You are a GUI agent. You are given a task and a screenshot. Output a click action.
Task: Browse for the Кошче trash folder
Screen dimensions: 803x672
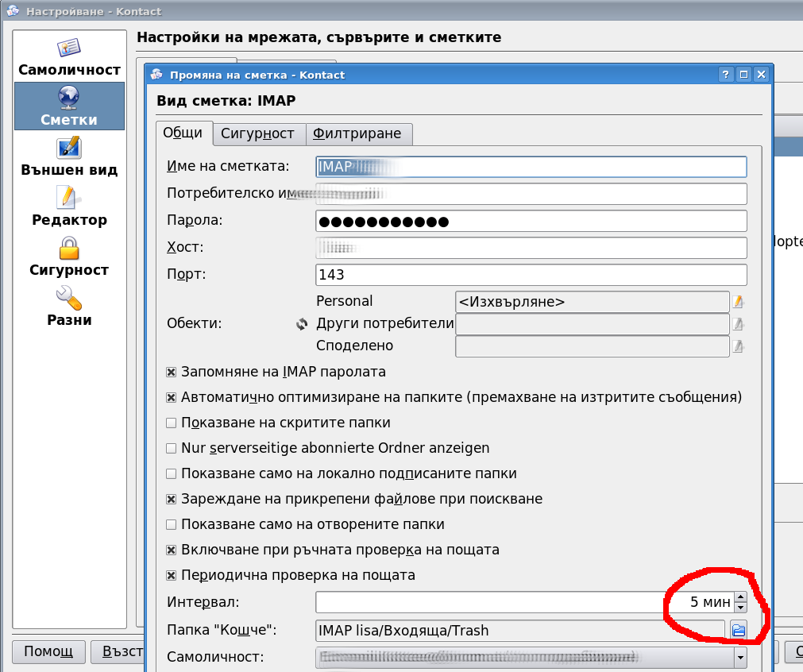pos(739,630)
